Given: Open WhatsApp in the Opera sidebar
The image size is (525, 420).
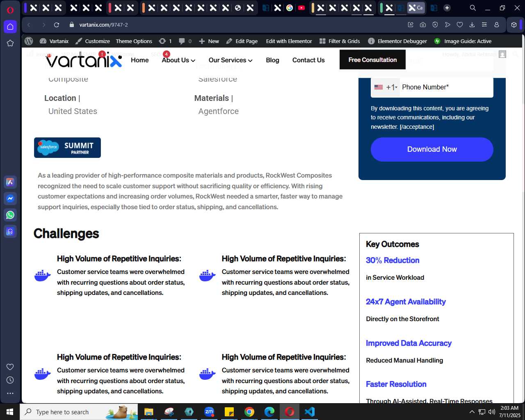Looking at the screenshot, I should [10, 215].
